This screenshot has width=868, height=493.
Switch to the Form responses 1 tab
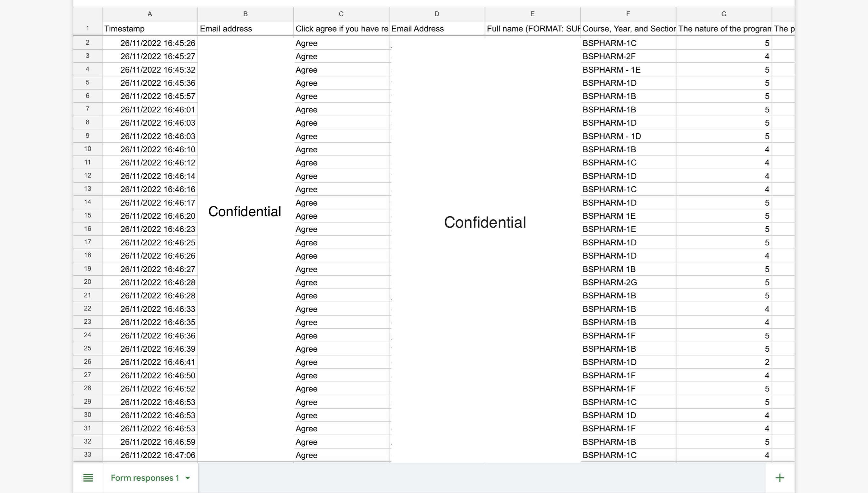[x=145, y=478]
